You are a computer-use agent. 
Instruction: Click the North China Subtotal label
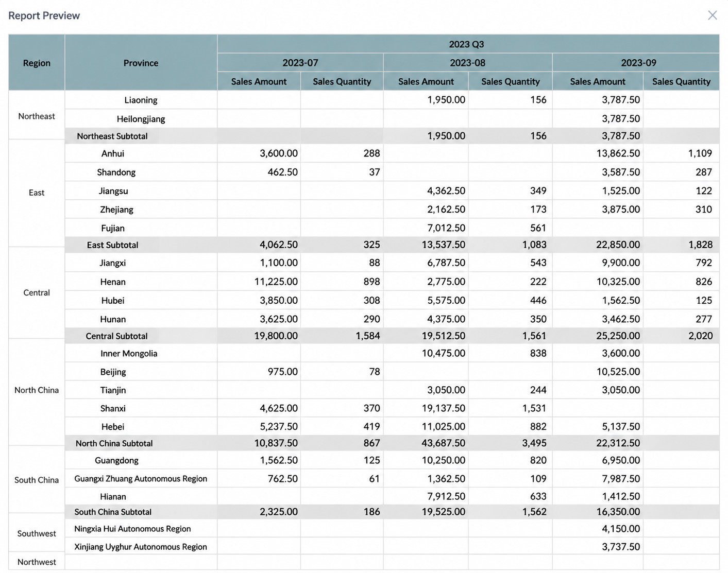point(114,443)
